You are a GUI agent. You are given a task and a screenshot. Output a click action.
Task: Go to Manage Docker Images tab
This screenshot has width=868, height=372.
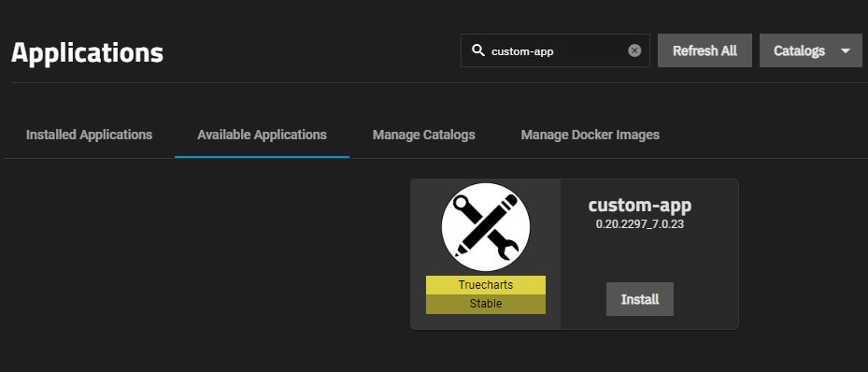point(591,135)
